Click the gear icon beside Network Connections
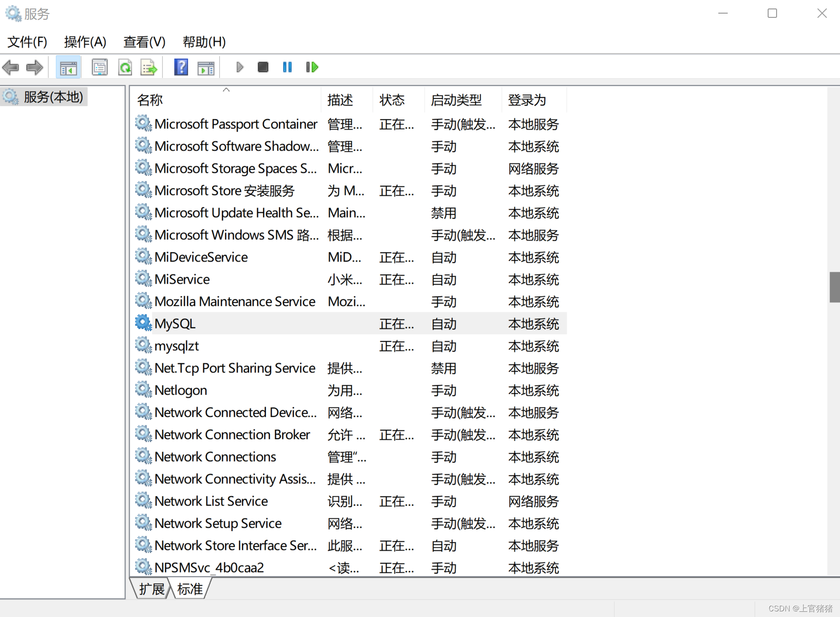This screenshot has width=840, height=617. [143, 456]
